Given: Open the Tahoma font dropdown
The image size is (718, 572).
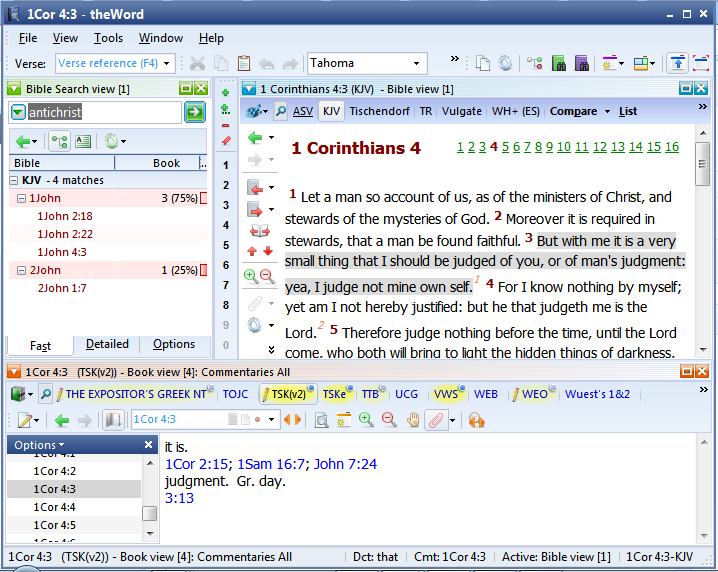Looking at the screenshot, I should click(419, 63).
